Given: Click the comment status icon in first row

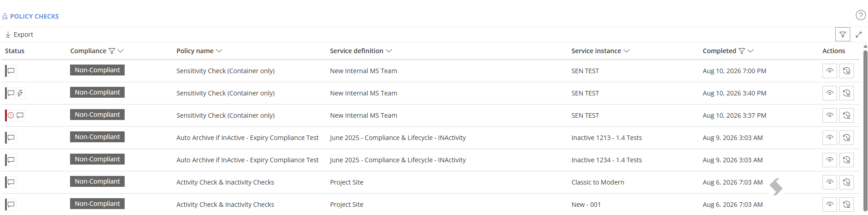Looking at the screenshot, I should pos(11,71).
